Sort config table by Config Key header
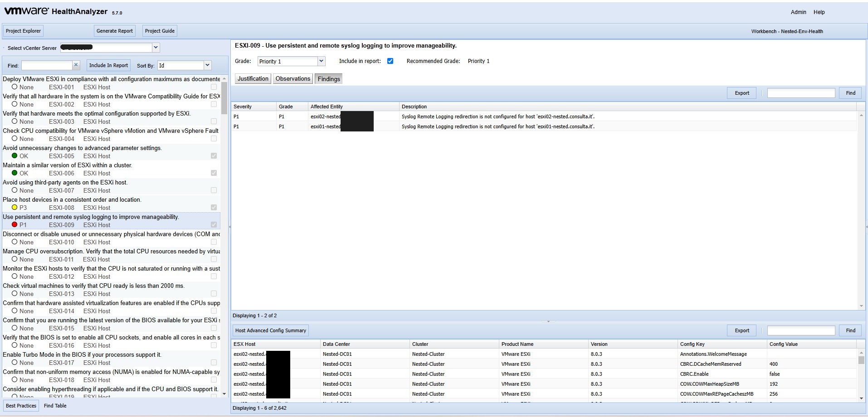Screen dimensions: 868x417 [x=722, y=344]
